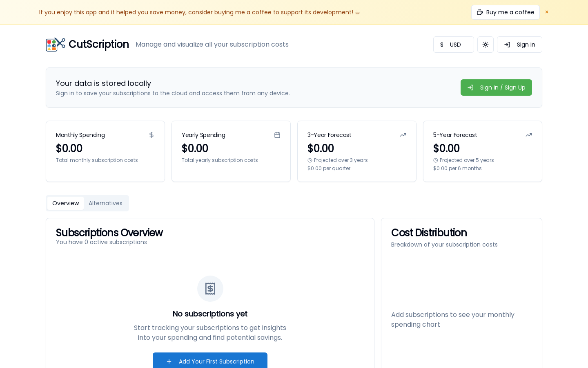Click the CutScription logo icon
Viewport: 588px width, 368px height.
click(56, 45)
